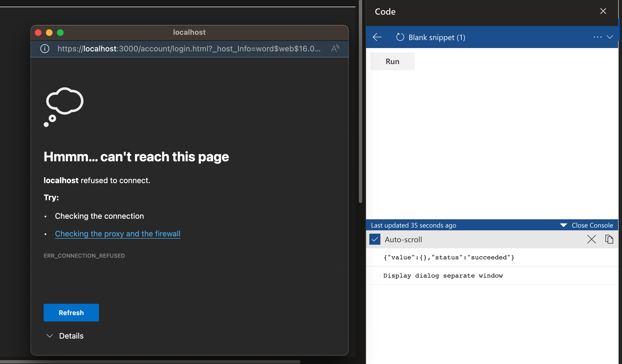Select the Blank snippet (1) title
The width and height of the screenshot is (622, 364).
[436, 37]
